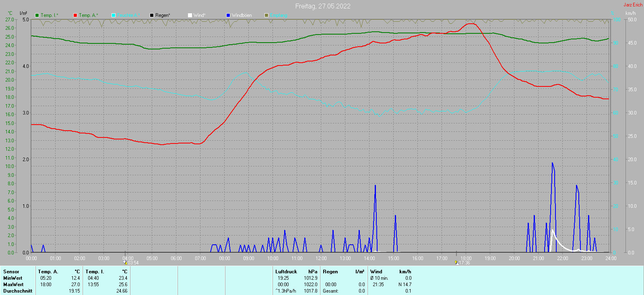Click the 18:00 time axis label
644x295 pixels.
pyautogui.click(x=466, y=258)
